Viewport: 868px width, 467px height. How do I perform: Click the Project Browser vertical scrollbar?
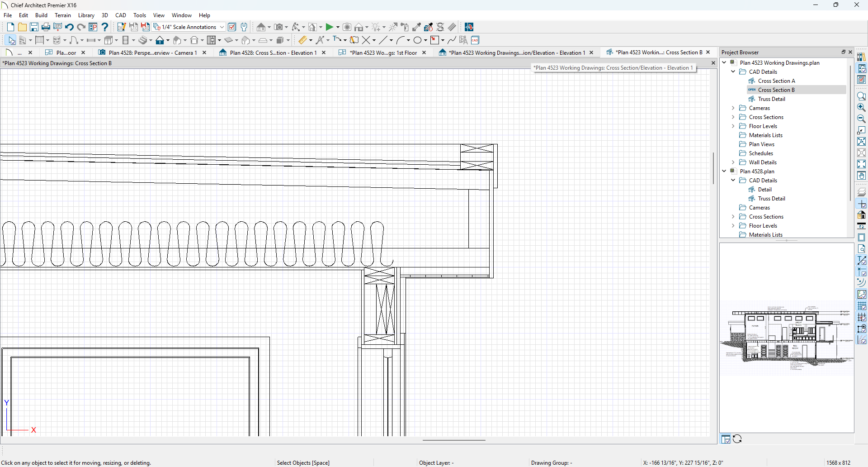click(x=850, y=133)
